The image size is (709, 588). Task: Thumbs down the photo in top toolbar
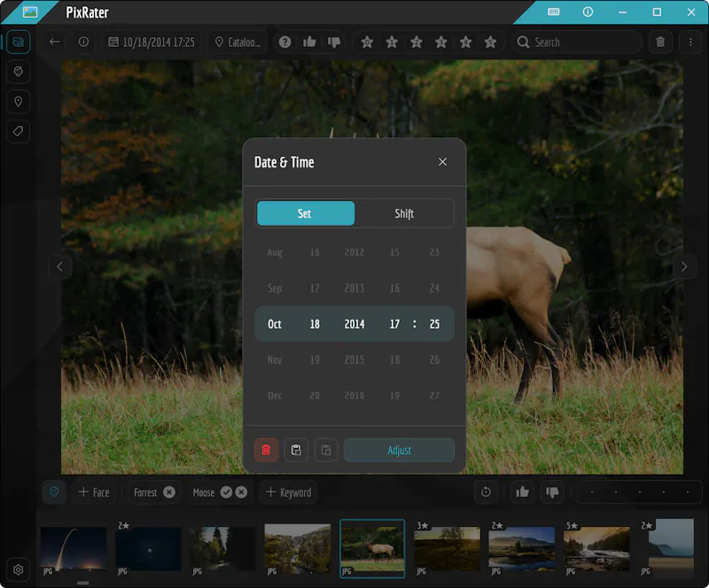point(334,42)
